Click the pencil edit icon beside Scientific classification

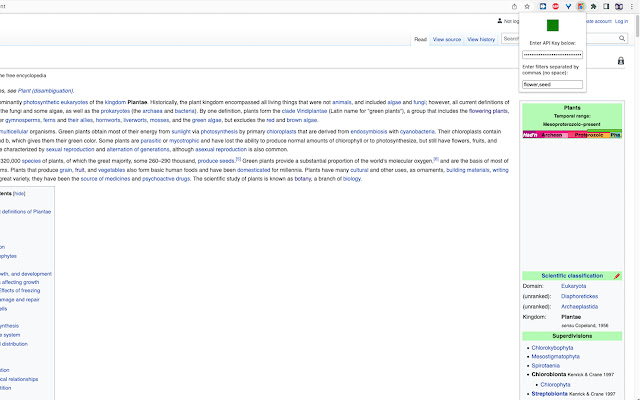[x=617, y=276]
